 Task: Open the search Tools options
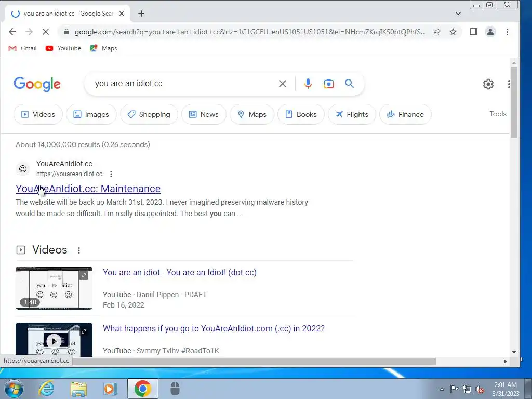tap(498, 114)
